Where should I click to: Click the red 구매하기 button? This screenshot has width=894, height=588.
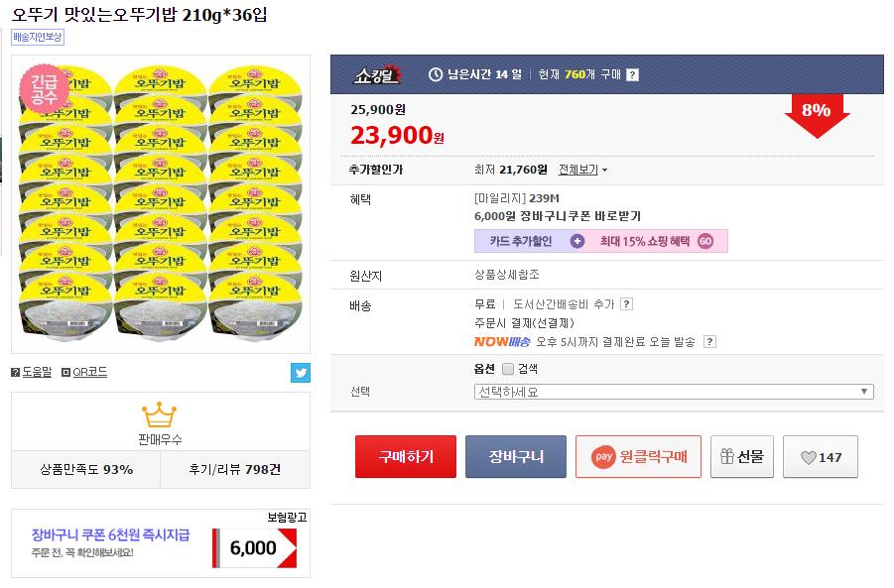tap(406, 457)
